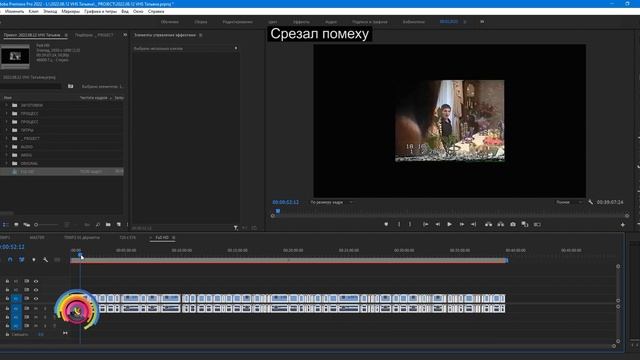Export frame with the camera icon
This screenshot has height=360, width=640.
[x=513, y=224]
